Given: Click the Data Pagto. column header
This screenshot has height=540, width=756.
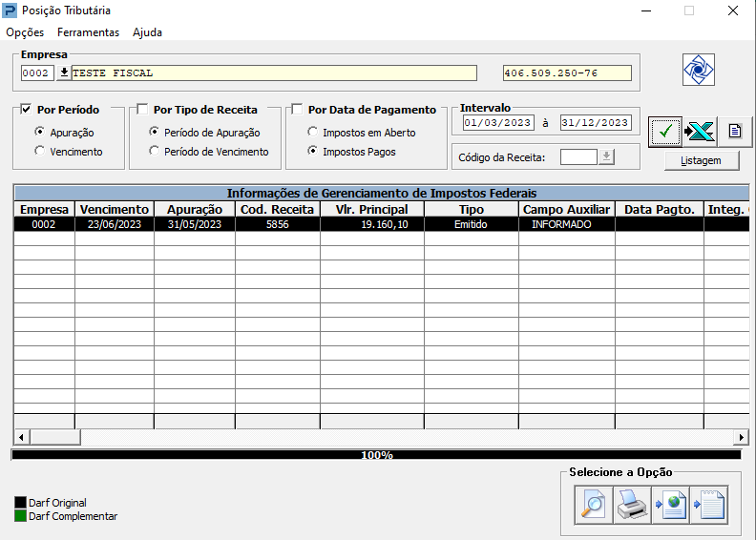Looking at the screenshot, I should coord(660,210).
